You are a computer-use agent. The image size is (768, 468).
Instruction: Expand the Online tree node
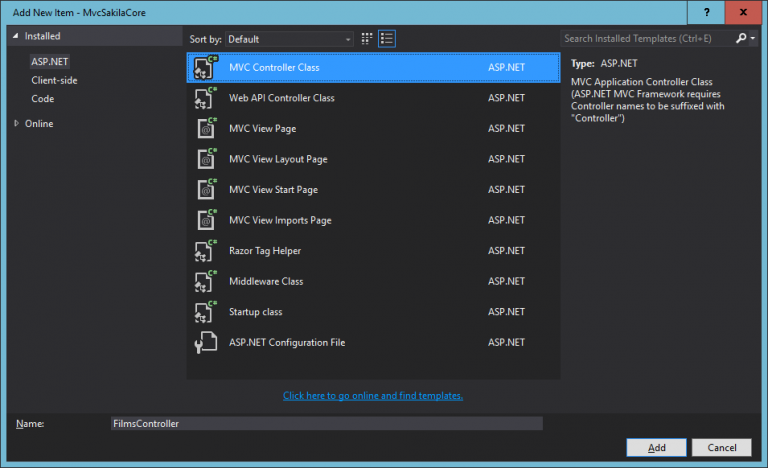coord(16,124)
